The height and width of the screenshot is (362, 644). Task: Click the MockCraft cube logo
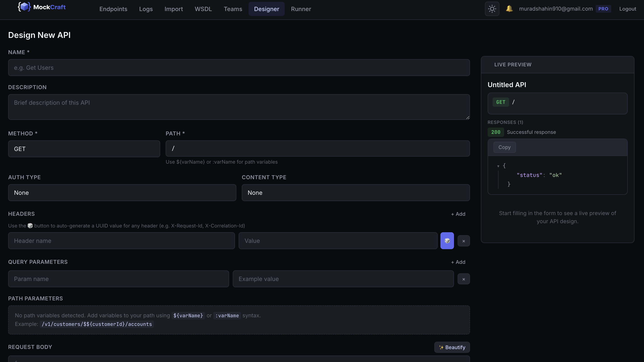(x=24, y=7)
